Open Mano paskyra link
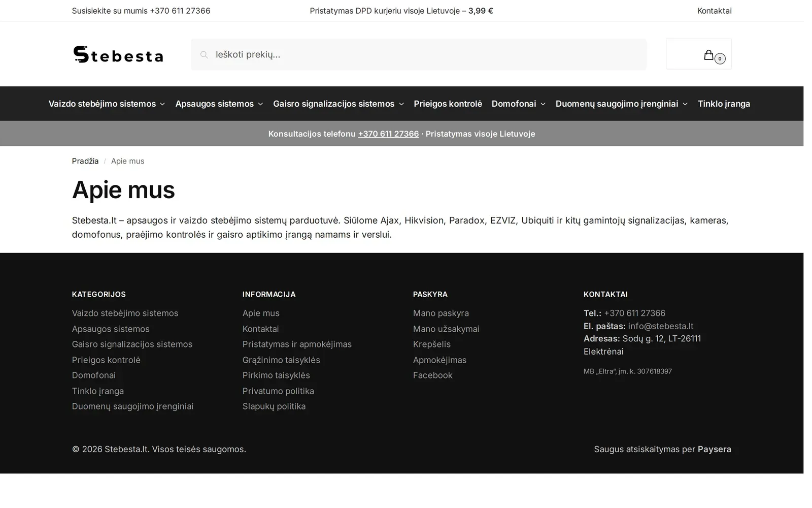Screen dimensions: 812x508 click(441, 313)
